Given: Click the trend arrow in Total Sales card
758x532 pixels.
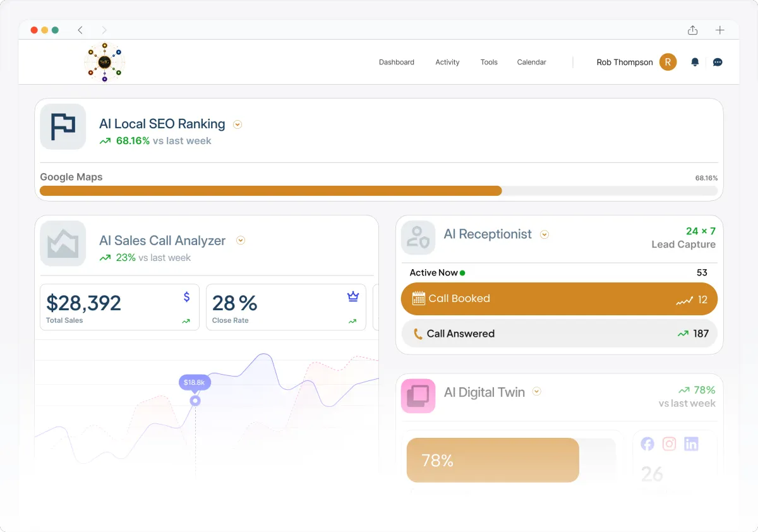Looking at the screenshot, I should pyautogui.click(x=186, y=321).
